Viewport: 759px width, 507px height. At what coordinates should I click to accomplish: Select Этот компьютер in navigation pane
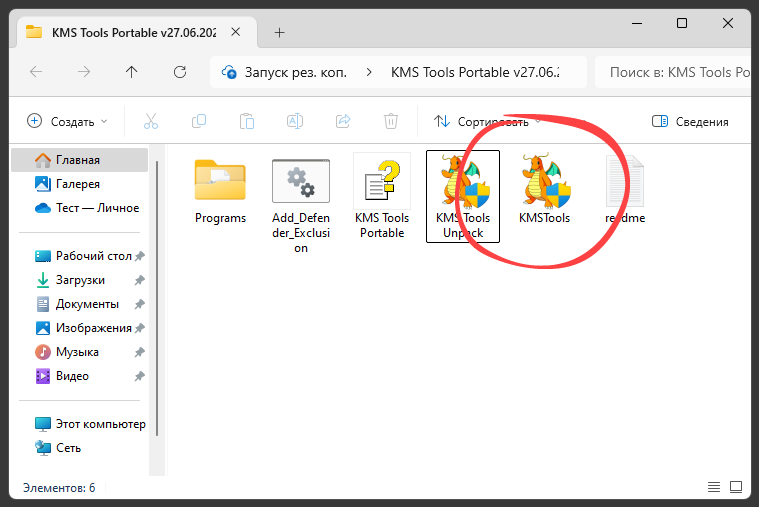click(x=99, y=424)
